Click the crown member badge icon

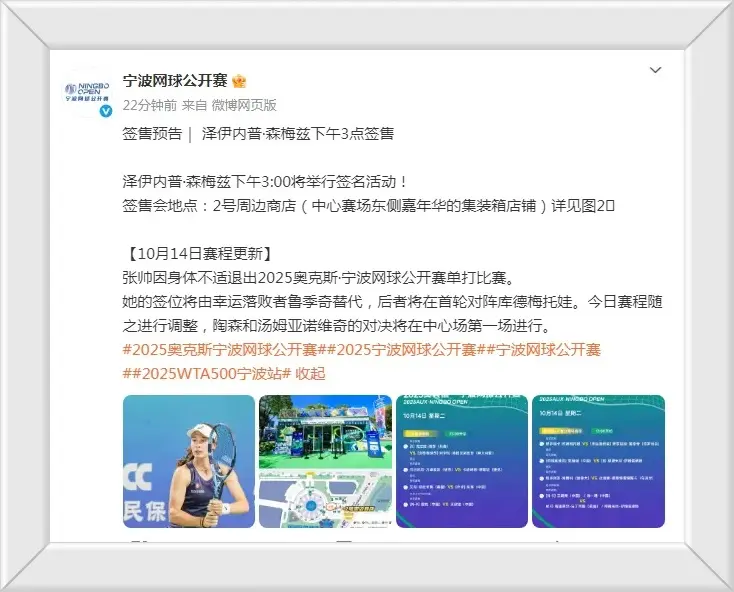coord(239,81)
